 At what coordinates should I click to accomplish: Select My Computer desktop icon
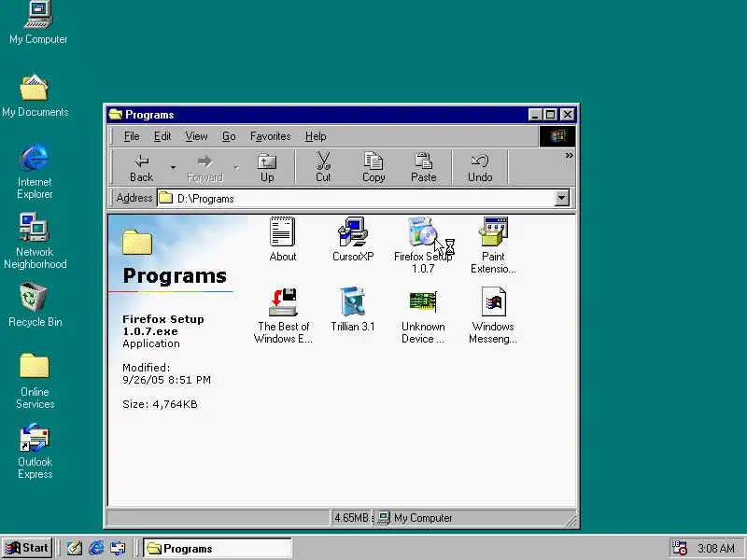tap(38, 22)
